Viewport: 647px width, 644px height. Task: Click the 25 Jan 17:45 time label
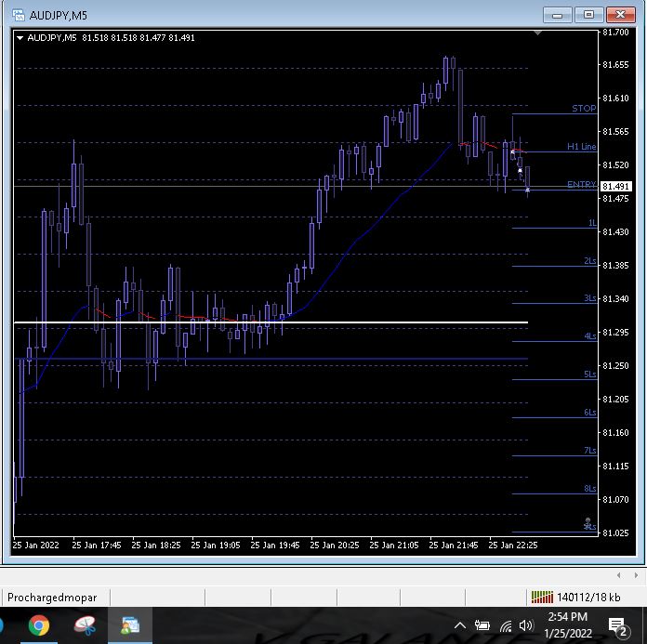[97, 545]
